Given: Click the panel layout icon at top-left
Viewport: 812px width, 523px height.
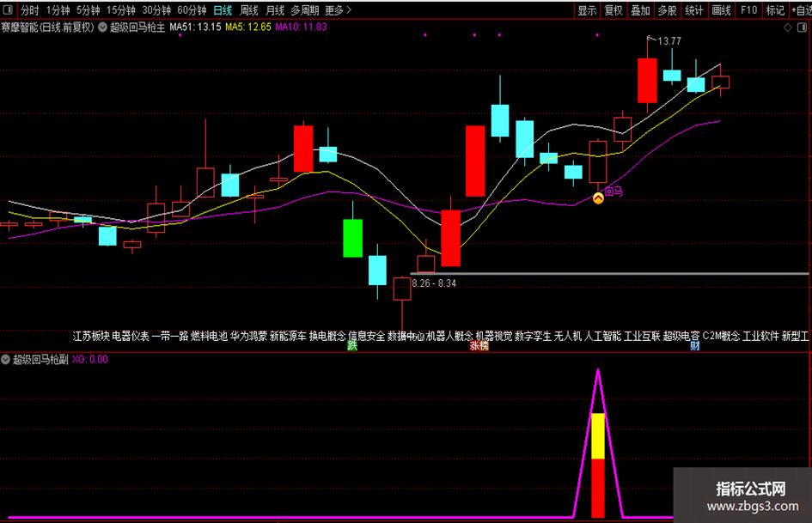Looking at the screenshot, I should [x=8, y=9].
